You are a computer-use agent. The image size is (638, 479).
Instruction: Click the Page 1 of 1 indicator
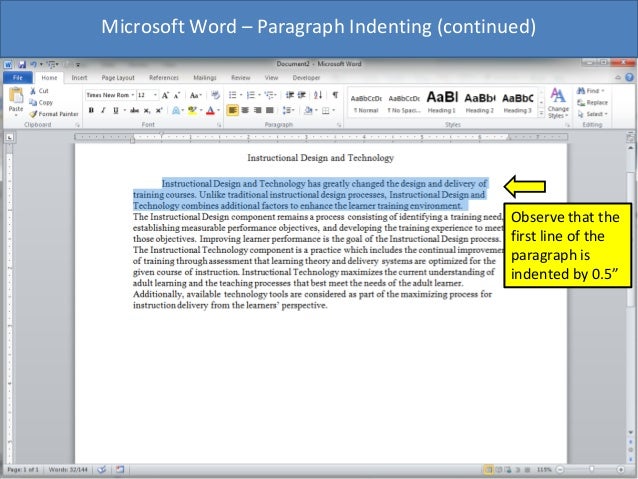[x=23, y=470]
